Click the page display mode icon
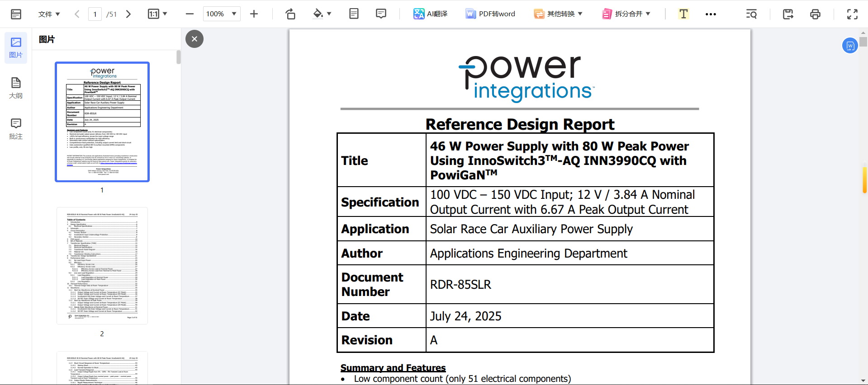Viewport: 868px width, 385px height. [354, 14]
